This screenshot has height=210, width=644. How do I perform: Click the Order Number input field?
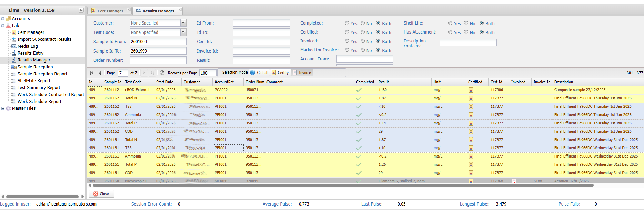click(158, 60)
